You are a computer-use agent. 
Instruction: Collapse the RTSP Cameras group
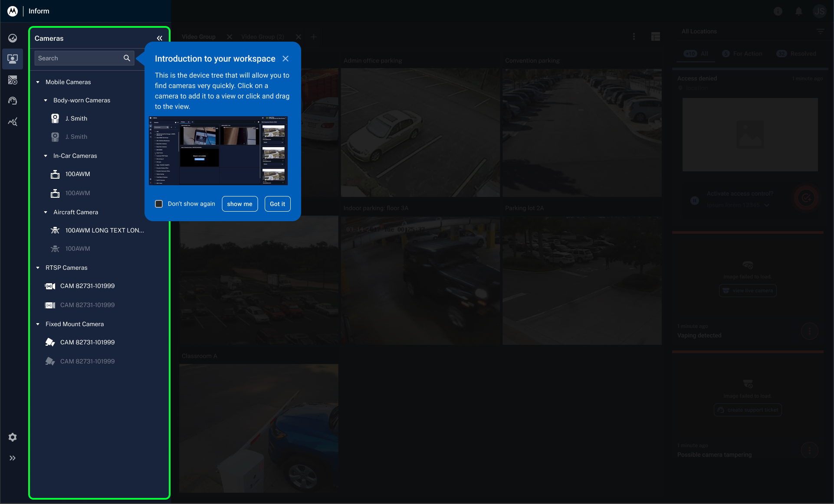coord(38,268)
